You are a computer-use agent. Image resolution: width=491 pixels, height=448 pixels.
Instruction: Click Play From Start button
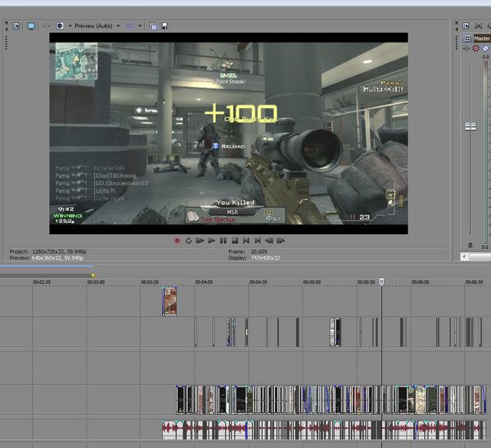coord(200,241)
